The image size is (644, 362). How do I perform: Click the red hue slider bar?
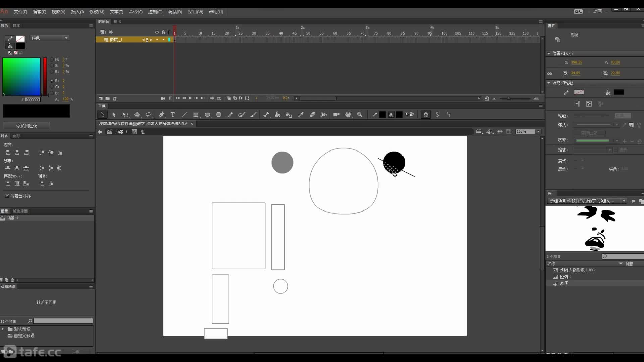tap(45, 77)
